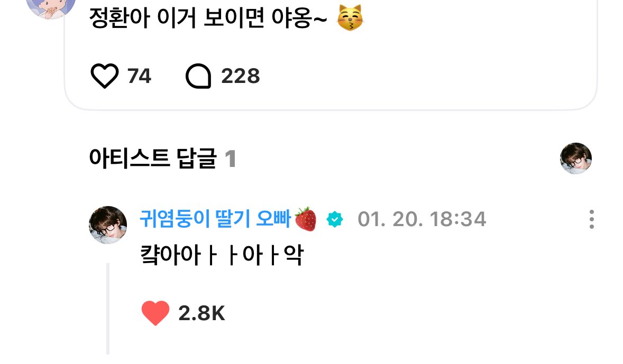Like the post with heart outline icon

pyautogui.click(x=105, y=76)
